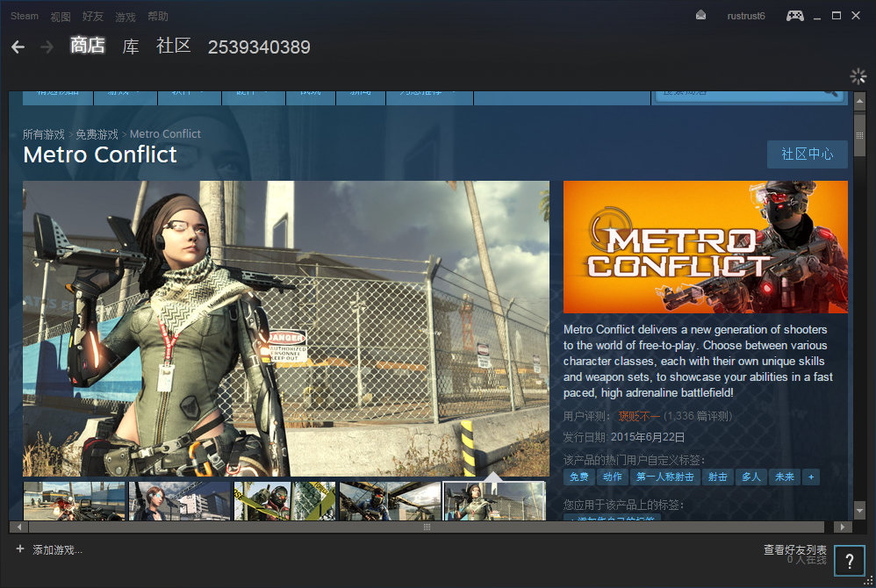Open the help question mark button

[849, 561]
